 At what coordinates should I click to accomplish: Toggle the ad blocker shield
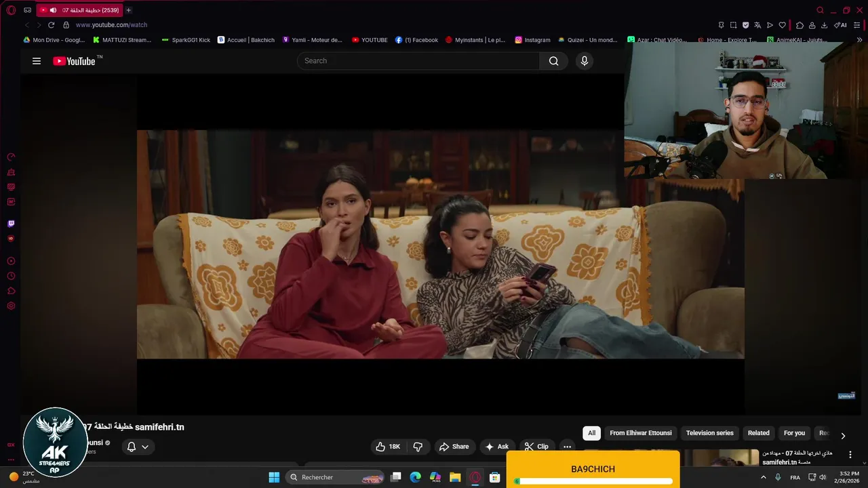746,25
